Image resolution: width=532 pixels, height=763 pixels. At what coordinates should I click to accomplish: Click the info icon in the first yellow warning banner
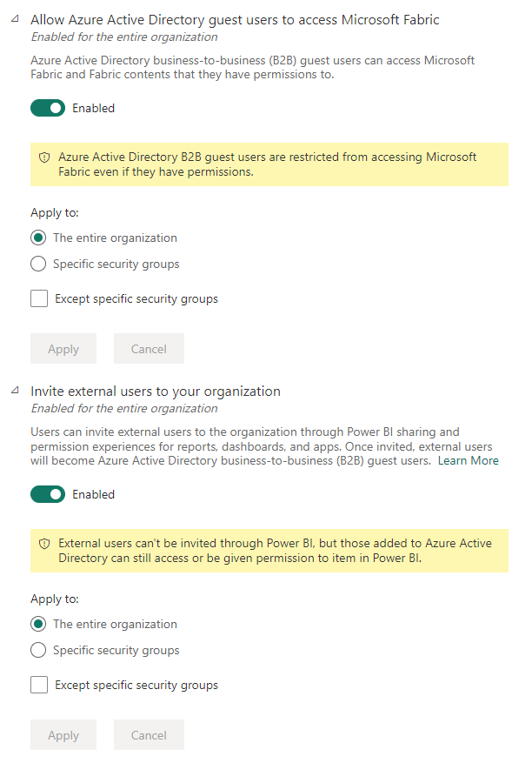point(43,157)
